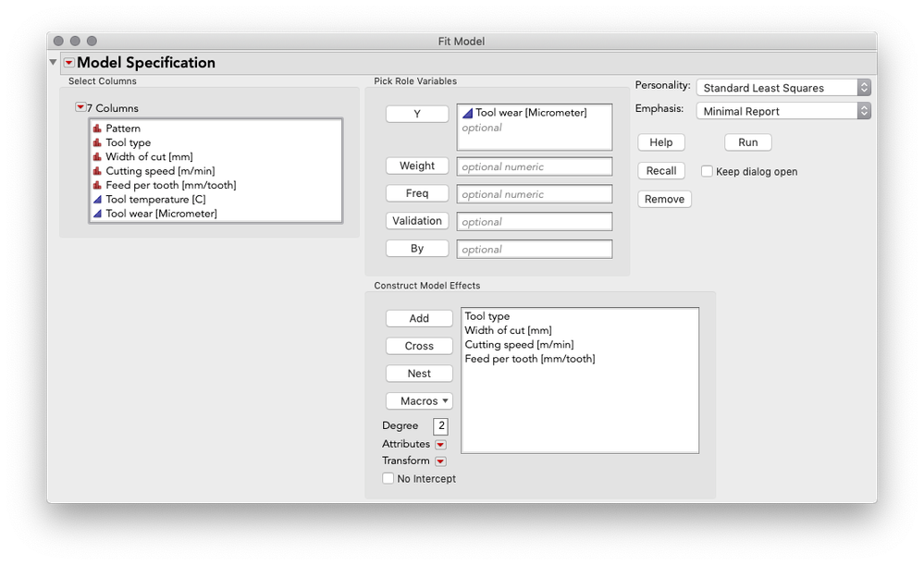Select Pattern in the column list

[123, 129]
